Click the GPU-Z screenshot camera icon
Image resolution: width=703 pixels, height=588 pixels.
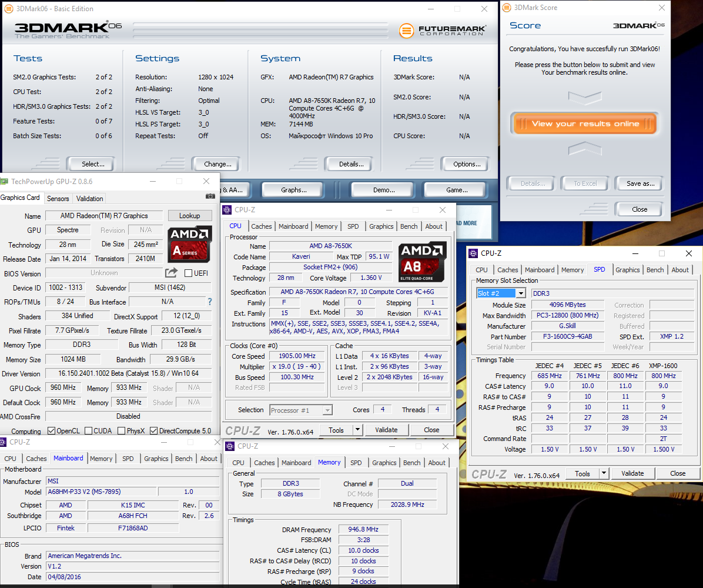[x=210, y=196]
